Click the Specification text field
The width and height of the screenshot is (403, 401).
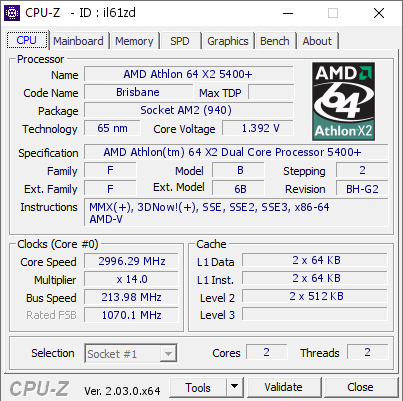(236, 152)
